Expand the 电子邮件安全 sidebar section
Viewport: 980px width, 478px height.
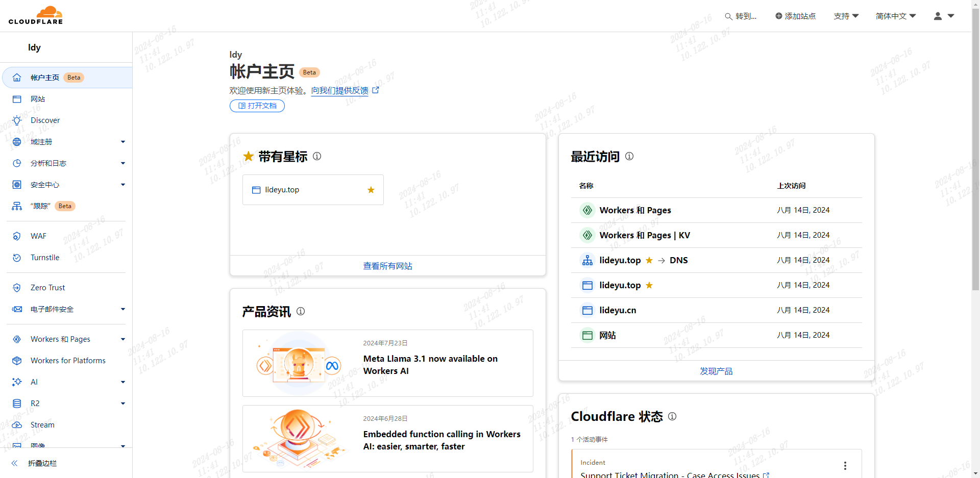(123, 309)
